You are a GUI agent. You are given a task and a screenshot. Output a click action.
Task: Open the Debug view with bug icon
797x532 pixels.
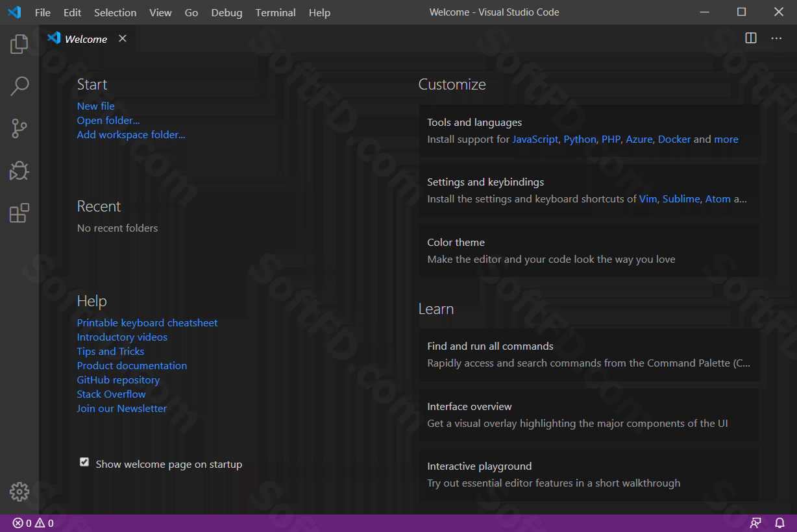point(19,171)
